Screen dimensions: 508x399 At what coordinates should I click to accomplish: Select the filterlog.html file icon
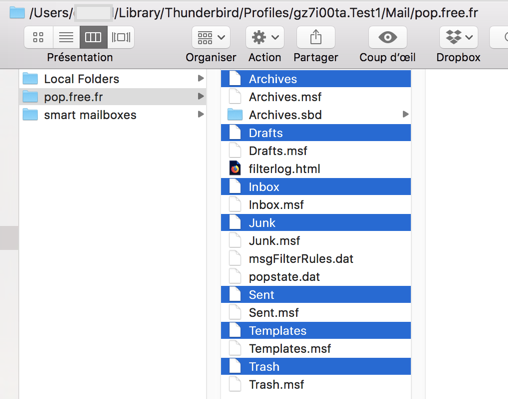pos(235,169)
